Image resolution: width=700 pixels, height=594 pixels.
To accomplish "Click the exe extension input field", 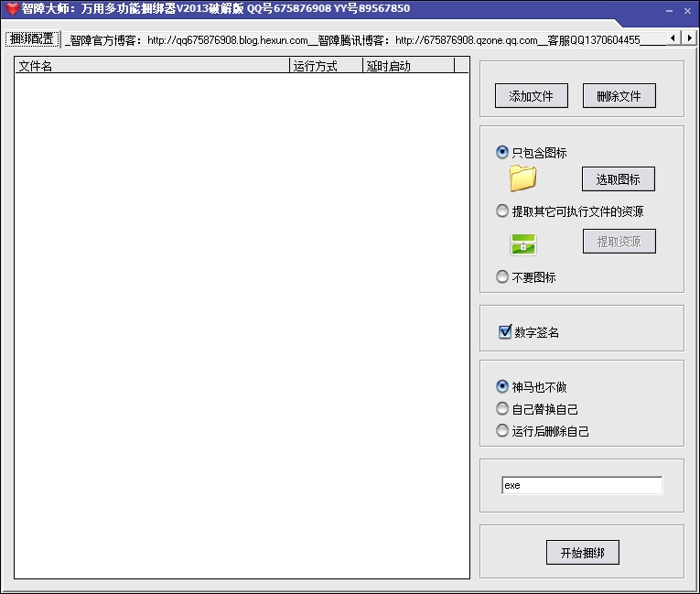I will click(581, 485).
